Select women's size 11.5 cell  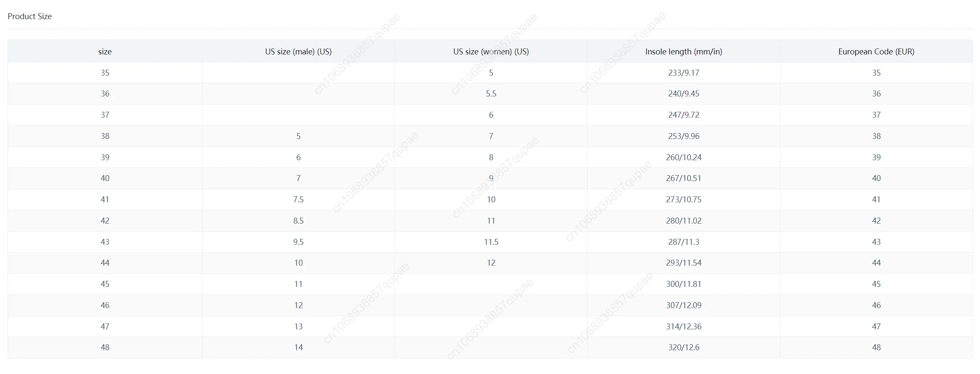point(491,242)
